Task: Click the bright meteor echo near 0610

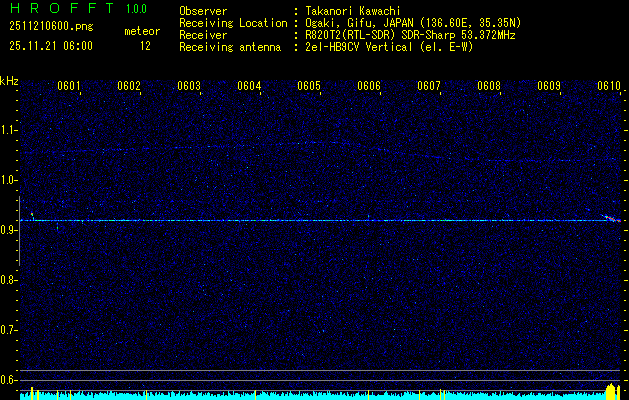Action: 612,219
